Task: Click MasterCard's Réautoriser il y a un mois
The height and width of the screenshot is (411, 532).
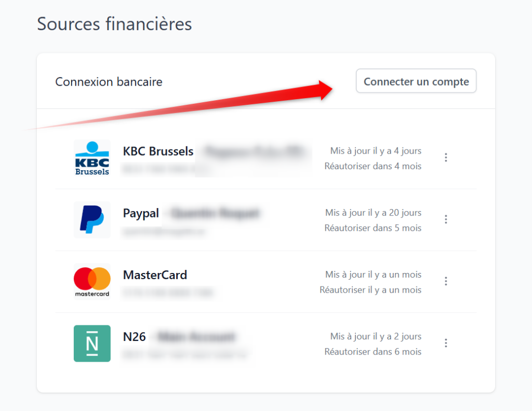Action: click(370, 290)
